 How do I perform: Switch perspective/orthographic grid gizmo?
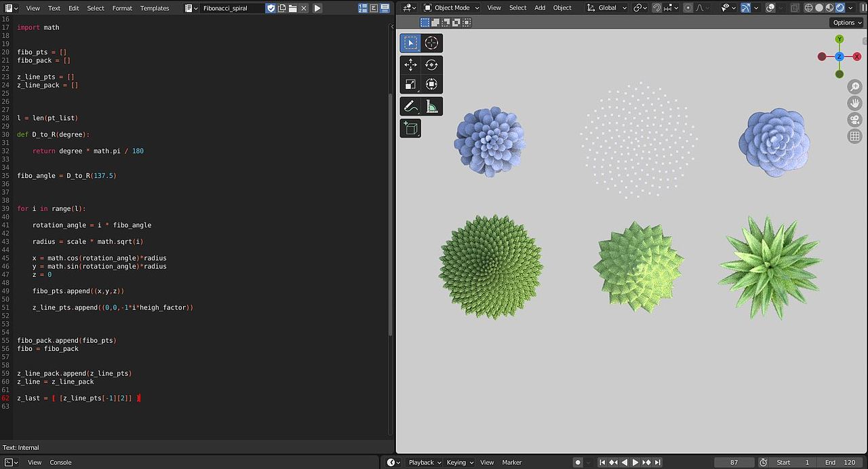pos(854,136)
